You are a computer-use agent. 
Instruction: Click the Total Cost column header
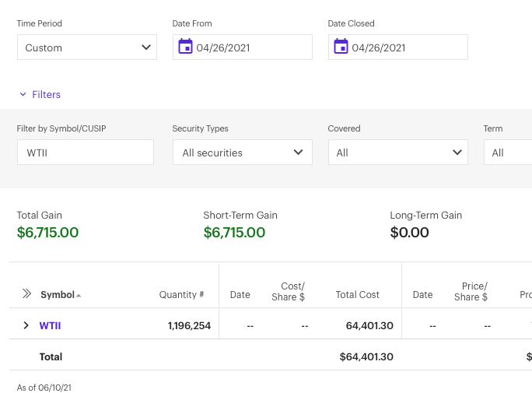click(x=357, y=295)
